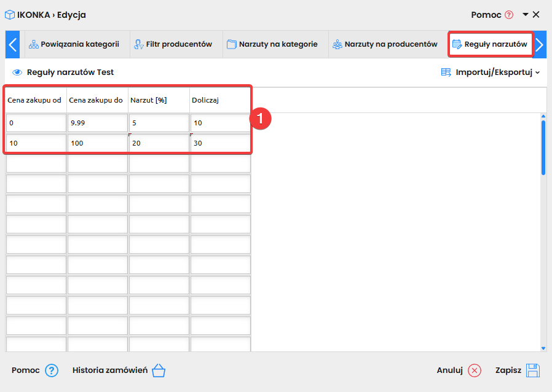Click the eye icon beside Reguły narzutów Test
552x392 pixels.
(x=17, y=73)
